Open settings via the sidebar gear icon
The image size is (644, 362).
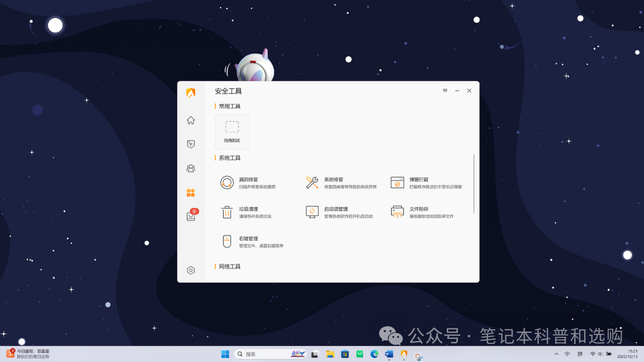point(191,270)
